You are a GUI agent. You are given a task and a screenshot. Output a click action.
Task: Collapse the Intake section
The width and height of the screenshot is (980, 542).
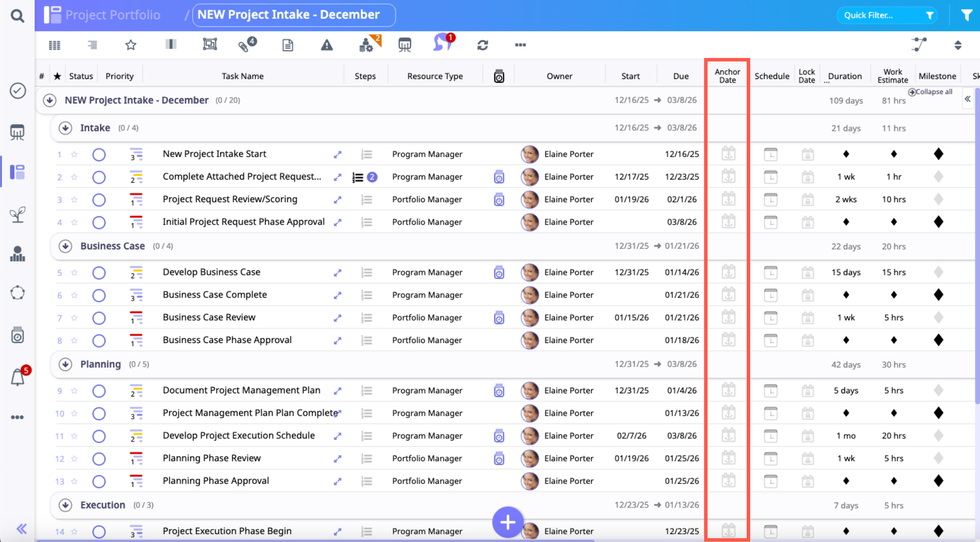click(x=65, y=128)
